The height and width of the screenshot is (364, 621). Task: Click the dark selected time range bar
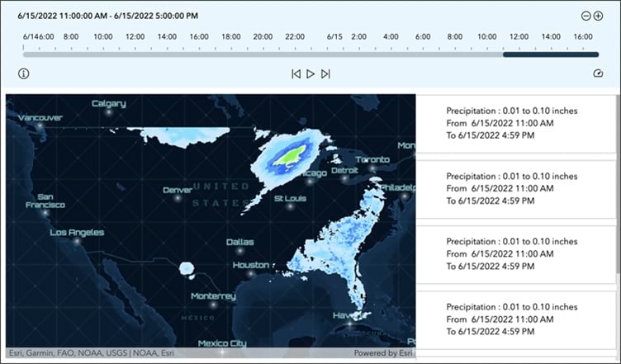click(x=551, y=54)
